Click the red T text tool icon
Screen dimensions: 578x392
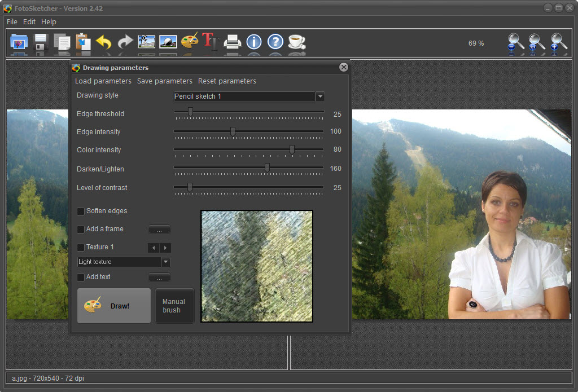[211, 42]
